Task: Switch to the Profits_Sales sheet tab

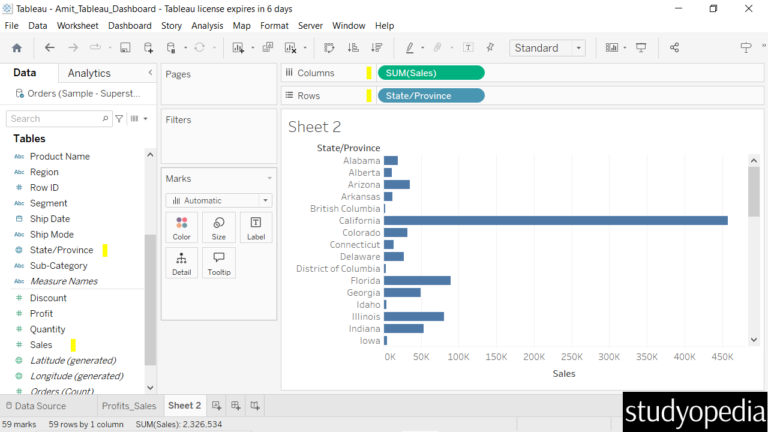Action: 129,406
